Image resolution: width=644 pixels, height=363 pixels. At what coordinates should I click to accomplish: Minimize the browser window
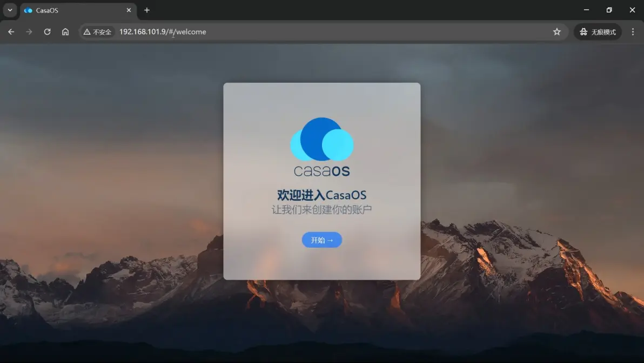[586, 10]
